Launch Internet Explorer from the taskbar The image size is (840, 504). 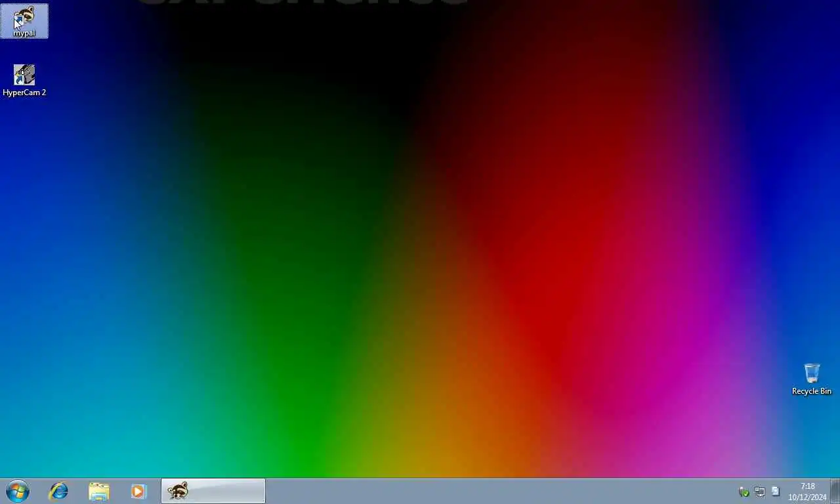click(x=59, y=491)
